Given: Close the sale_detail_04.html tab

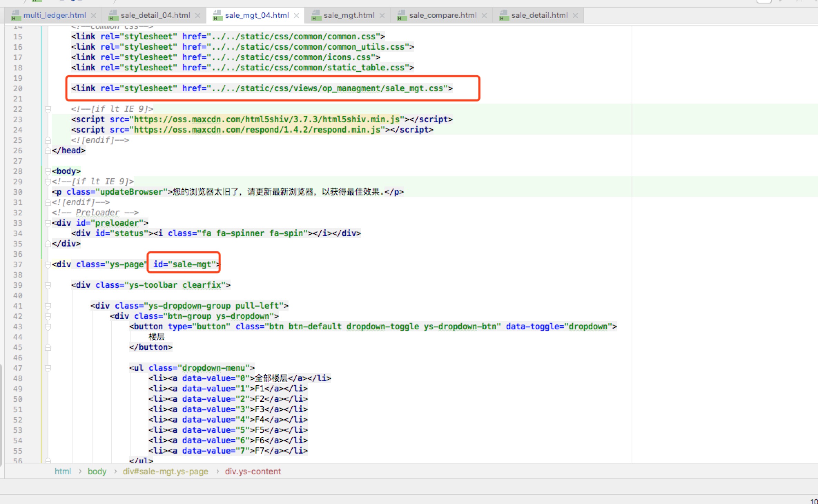Looking at the screenshot, I should tap(198, 16).
